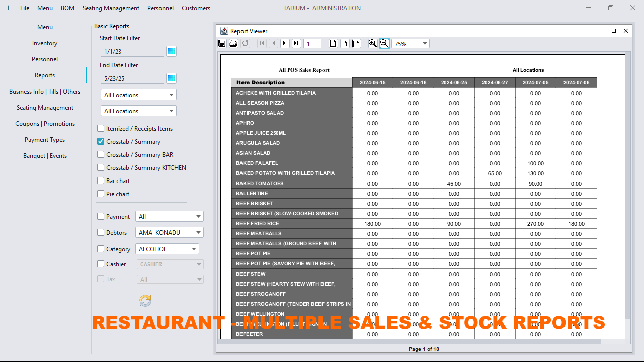Open Coupons | Promotions from the sidebar
644x362 pixels.
(x=44, y=123)
